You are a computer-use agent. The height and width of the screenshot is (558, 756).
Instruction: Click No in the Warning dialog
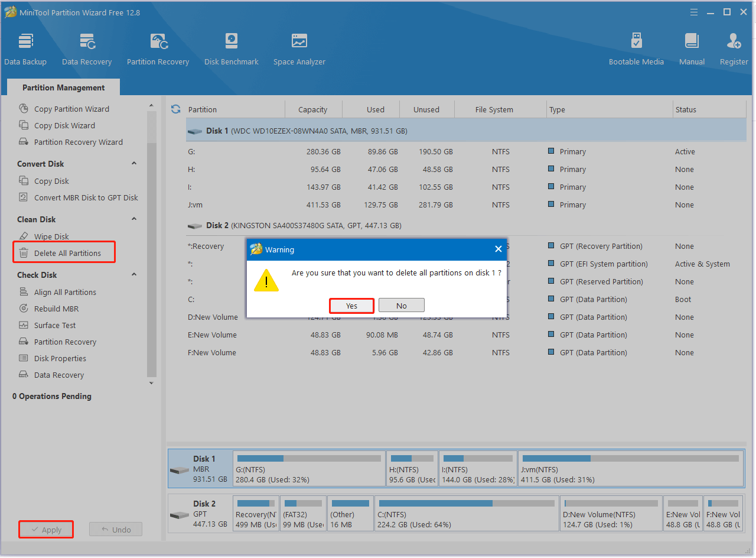402,306
